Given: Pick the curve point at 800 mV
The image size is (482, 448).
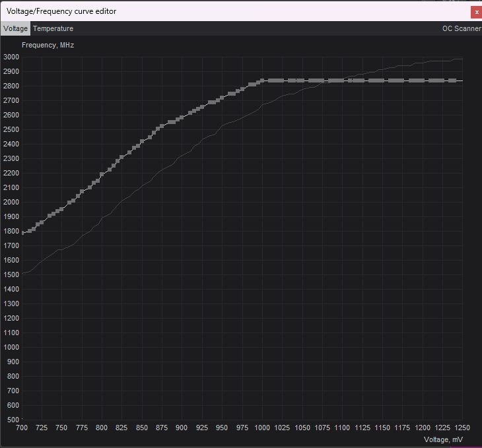Looking at the screenshot, I should coord(102,175).
